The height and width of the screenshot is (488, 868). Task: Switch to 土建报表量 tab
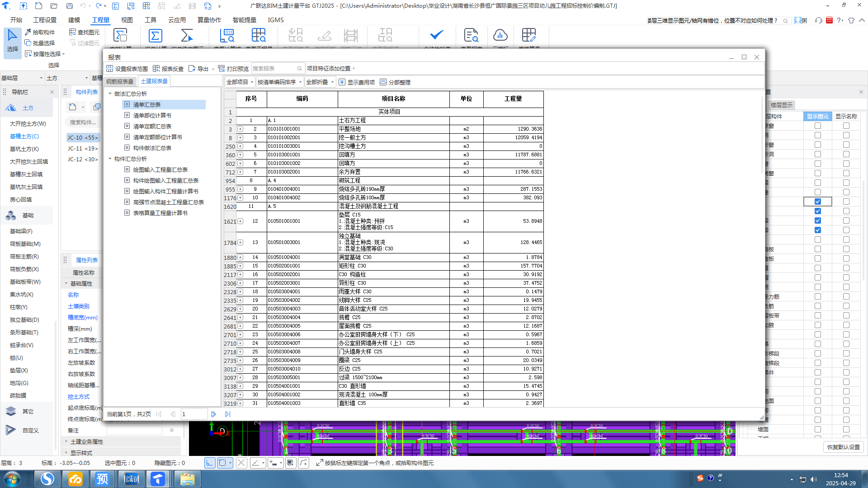(x=154, y=81)
